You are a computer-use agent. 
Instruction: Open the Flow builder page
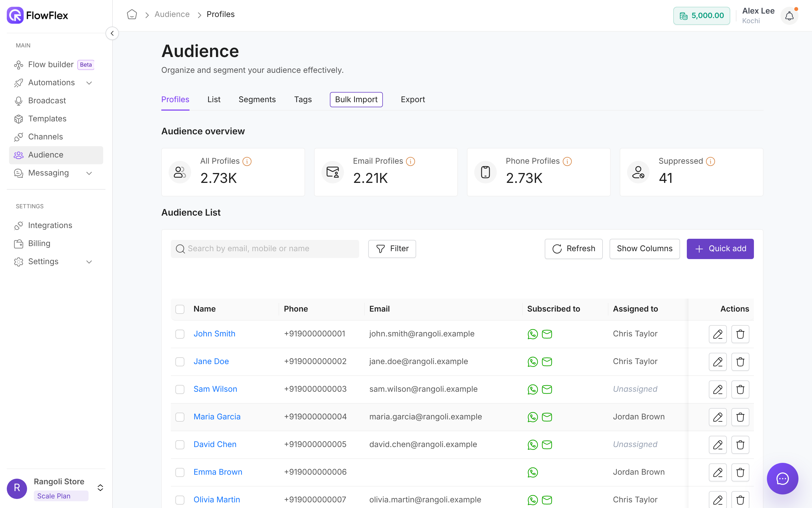(x=56, y=65)
